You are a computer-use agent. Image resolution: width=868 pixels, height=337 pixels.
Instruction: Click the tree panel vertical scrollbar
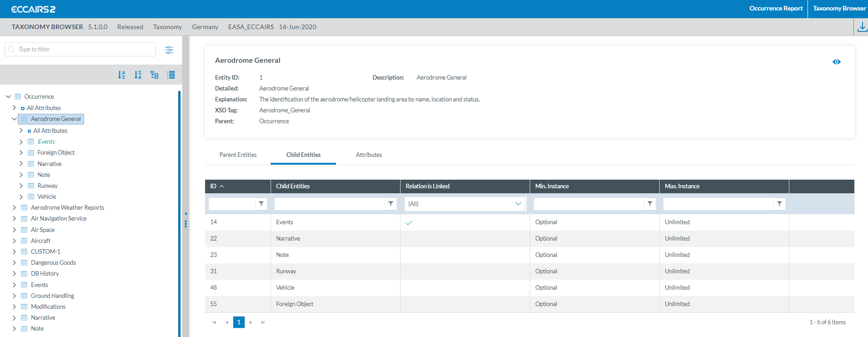click(180, 214)
